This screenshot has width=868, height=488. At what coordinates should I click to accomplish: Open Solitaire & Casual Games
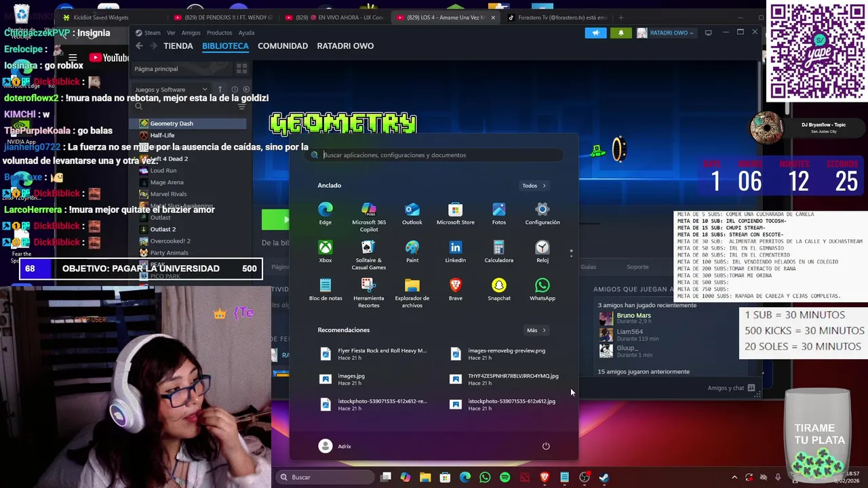(369, 255)
